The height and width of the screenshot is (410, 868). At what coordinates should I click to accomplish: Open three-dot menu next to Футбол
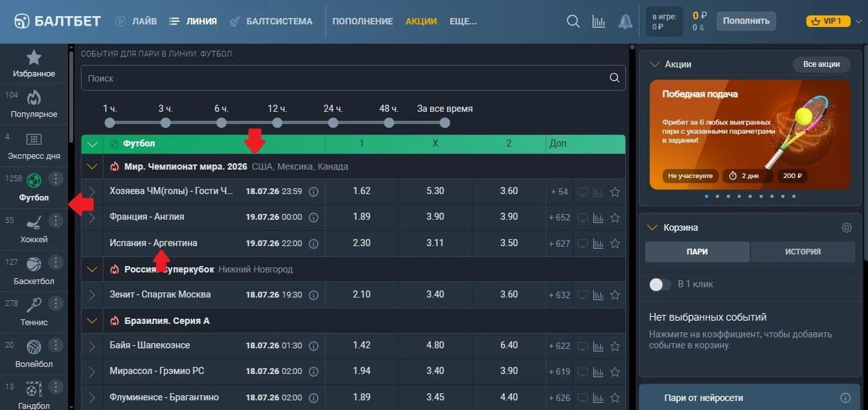tap(56, 179)
